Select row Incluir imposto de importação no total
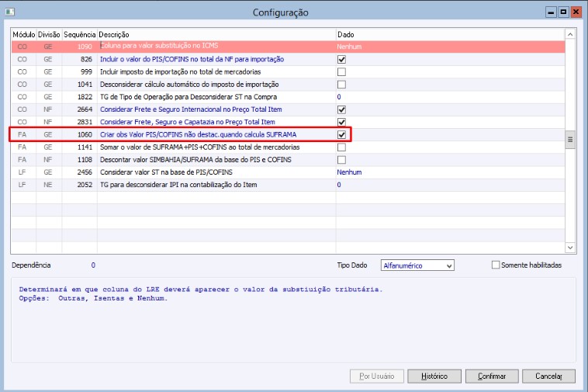 coord(288,71)
